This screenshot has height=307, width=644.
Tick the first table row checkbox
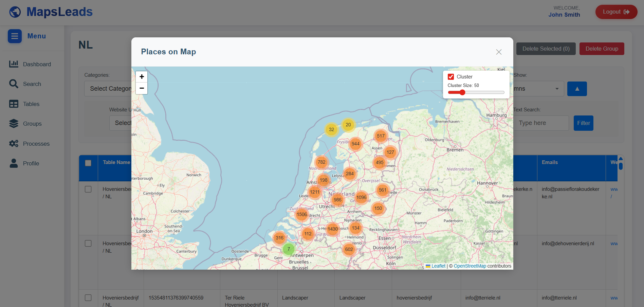tap(88, 189)
